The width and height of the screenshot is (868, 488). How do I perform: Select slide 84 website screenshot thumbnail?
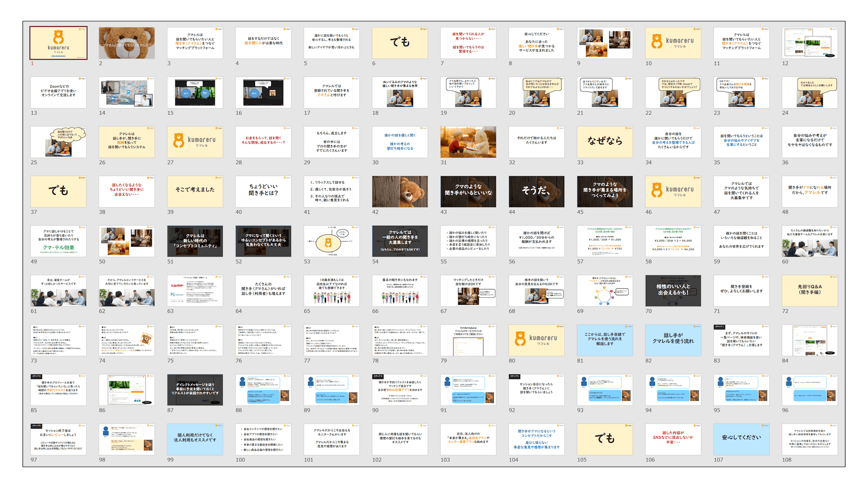810,341
